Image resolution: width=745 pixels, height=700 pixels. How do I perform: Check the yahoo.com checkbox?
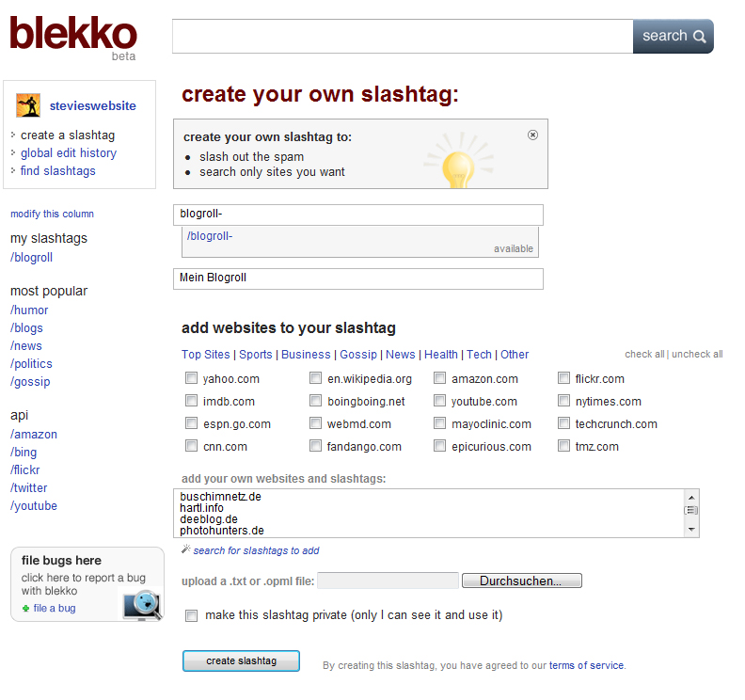coord(191,379)
